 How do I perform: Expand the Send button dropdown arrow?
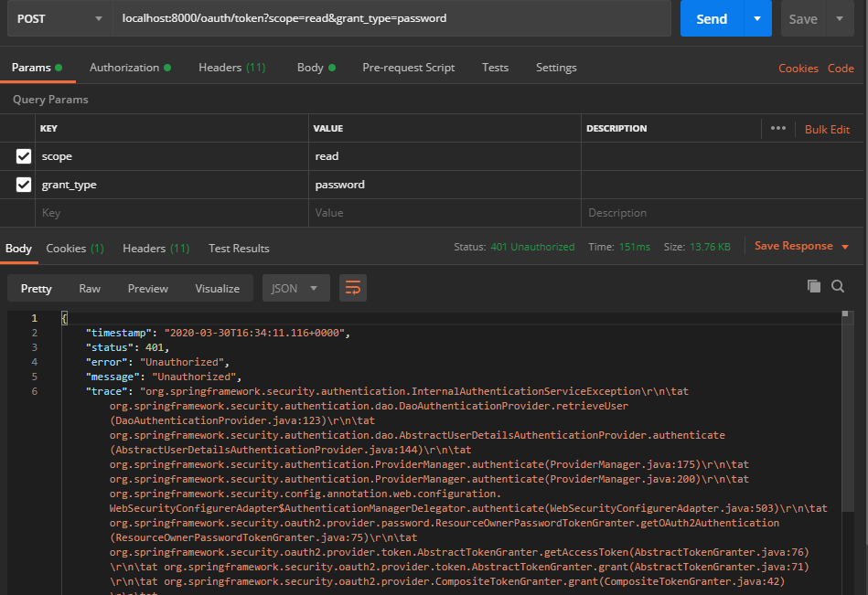(x=756, y=19)
